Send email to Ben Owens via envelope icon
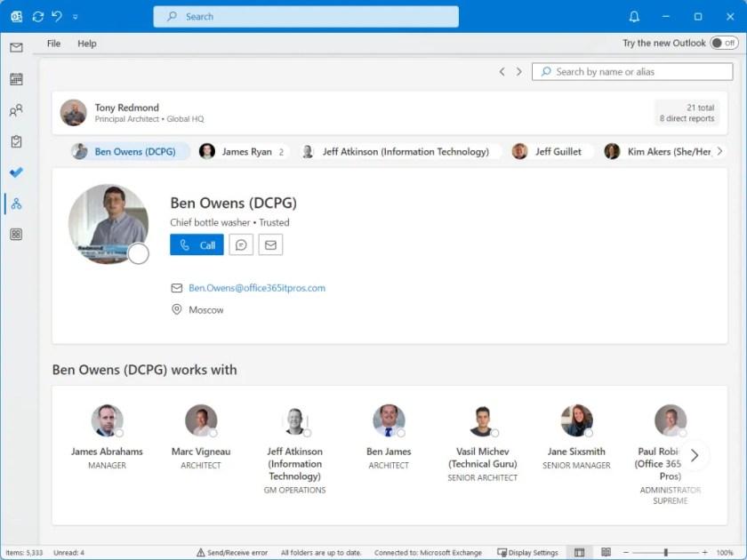 point(270,244)
